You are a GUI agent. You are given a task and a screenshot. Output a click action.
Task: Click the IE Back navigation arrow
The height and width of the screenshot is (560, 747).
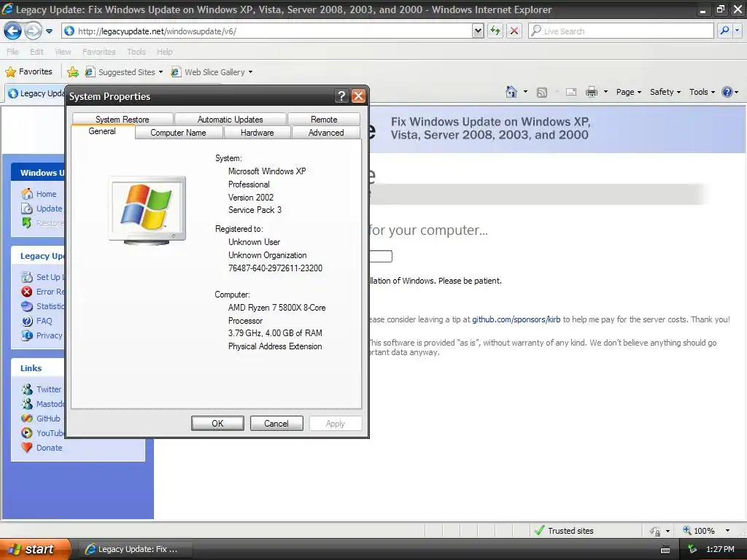click(12, 31)
